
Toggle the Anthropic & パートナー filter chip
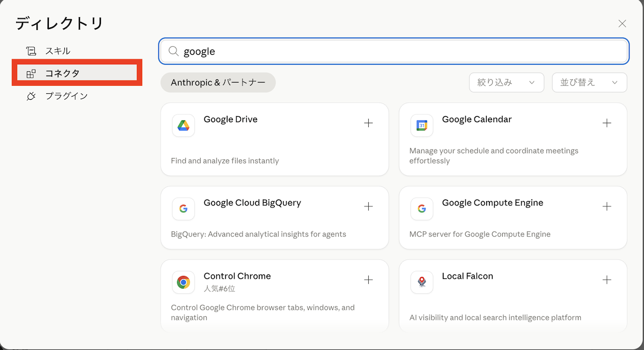click(218, 83)
